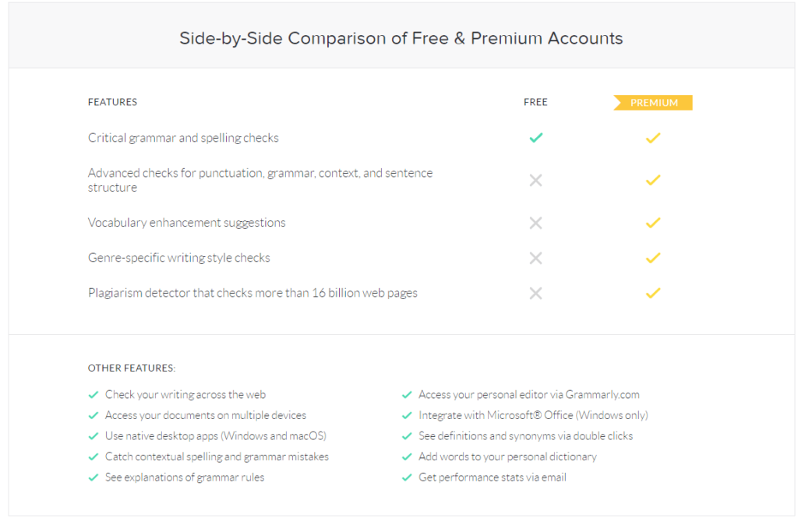Screen dimensions: 798x532
Task: Click the yellow Premium checkmark for critical grammar checks
Action: 653,138
